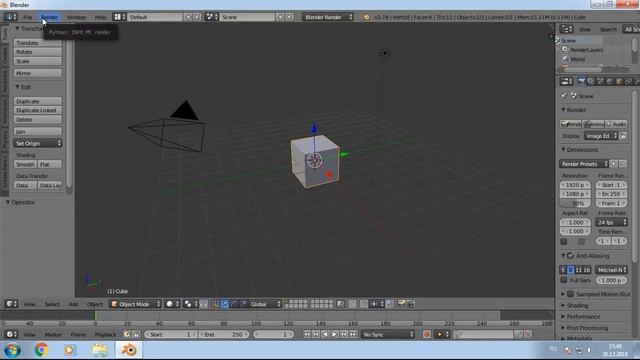This screenshot has width=640, height=360.
Task: Set shading to Smooth
Action: click(x=25, y=164)
